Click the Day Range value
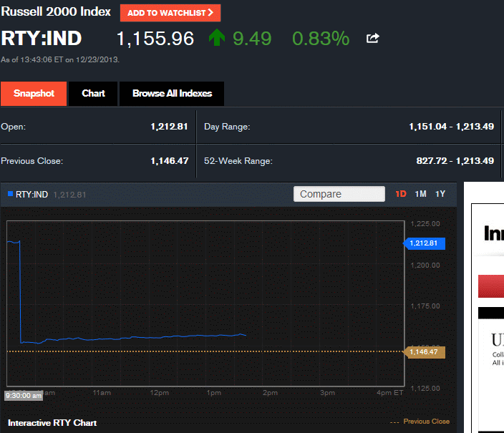This screenshot has width=504, height=433. (x=451, y=127)
